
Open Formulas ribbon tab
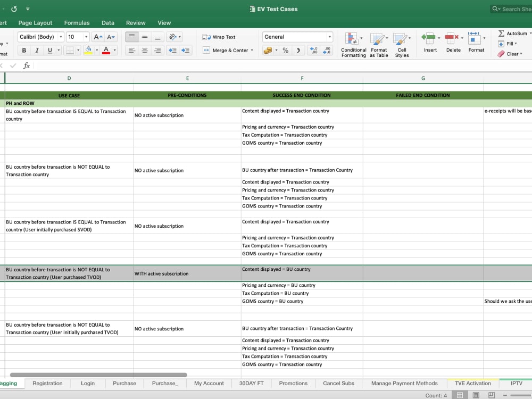[x=77, y=23]
